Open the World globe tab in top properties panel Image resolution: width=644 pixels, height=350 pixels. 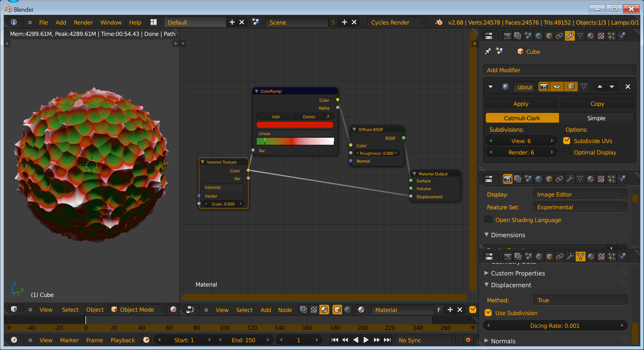[x=539, y=36]
